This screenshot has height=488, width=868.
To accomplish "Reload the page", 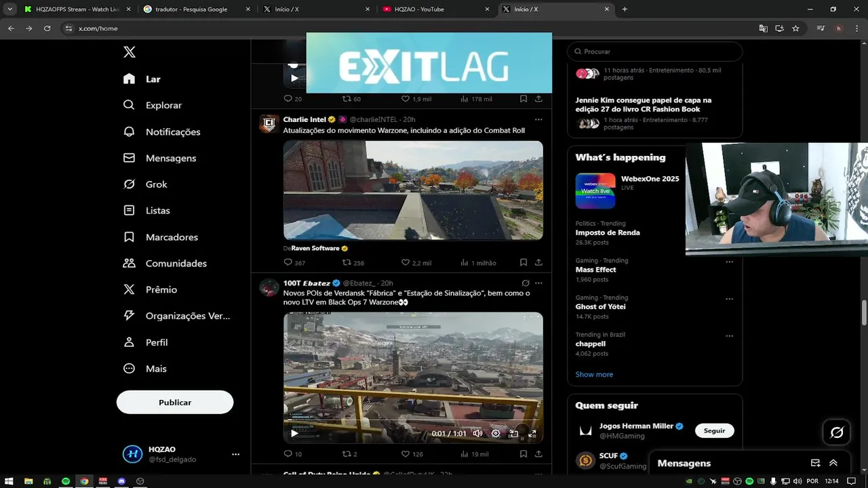I will coord(47,28).
